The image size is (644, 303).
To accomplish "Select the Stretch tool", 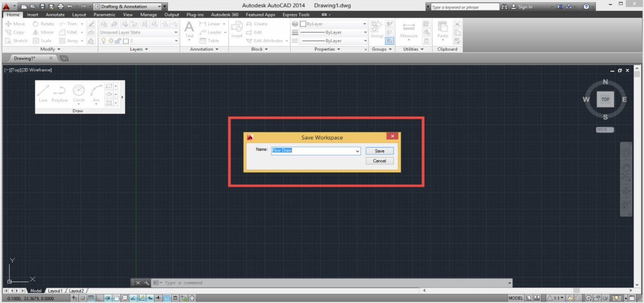I will (x=16, y=41).
